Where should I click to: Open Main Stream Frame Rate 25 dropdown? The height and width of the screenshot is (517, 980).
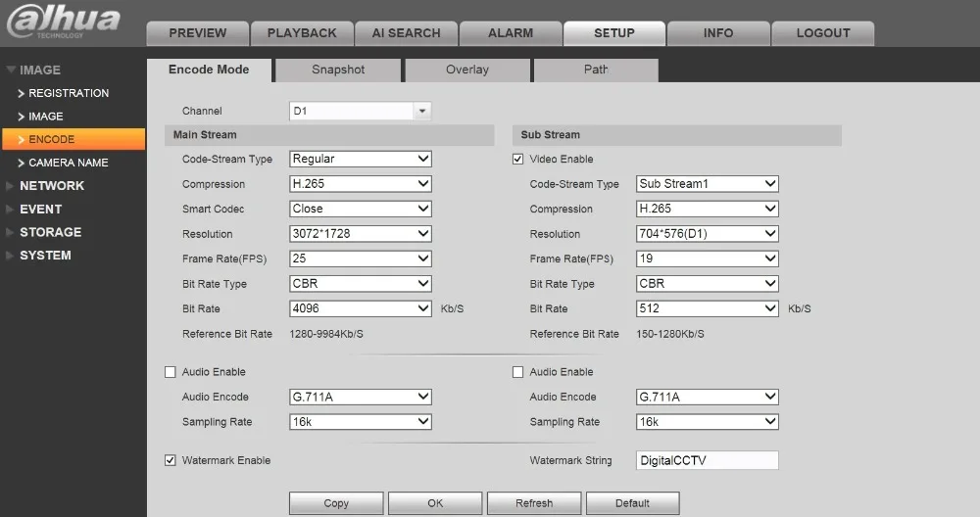[361, 258]
